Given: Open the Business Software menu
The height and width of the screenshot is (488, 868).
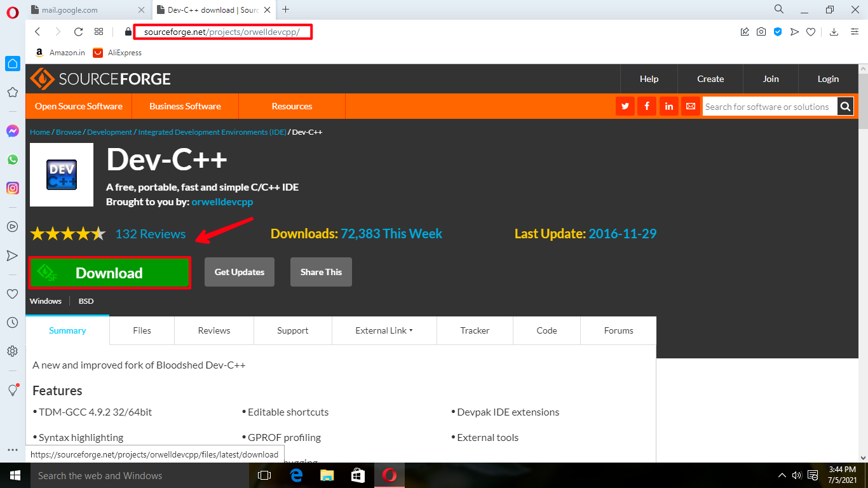Looking at the screenshot, I should (185, 106).
